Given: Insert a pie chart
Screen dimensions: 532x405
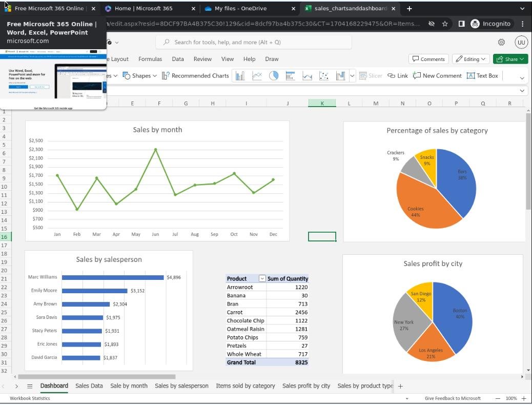Looking at the screenshot, I should pos(274,76).
